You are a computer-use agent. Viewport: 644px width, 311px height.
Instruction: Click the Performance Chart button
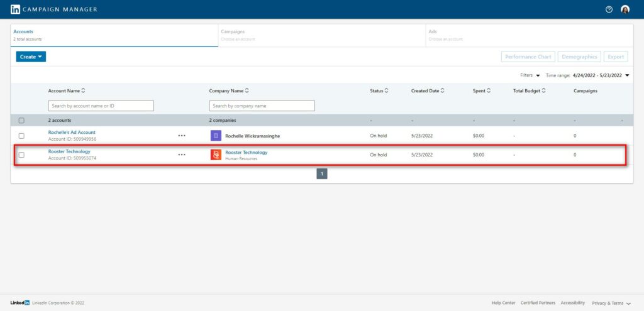(528, 57)
